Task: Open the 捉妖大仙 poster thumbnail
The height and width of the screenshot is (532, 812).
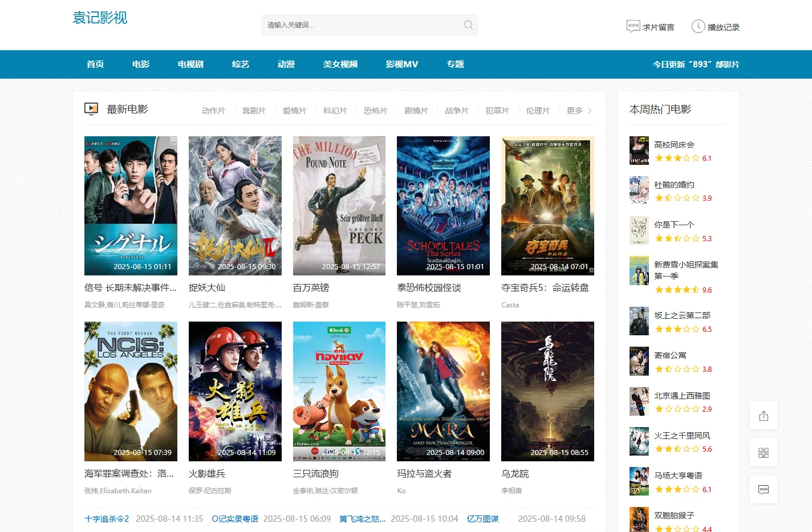Action: tap(235, 206)
